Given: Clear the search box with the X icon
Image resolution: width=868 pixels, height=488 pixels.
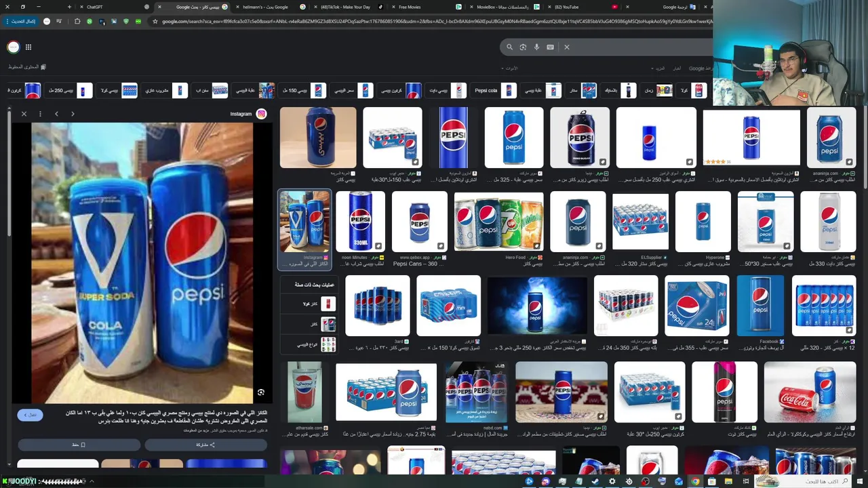Looking at the screenshot, I should (567, 47).
